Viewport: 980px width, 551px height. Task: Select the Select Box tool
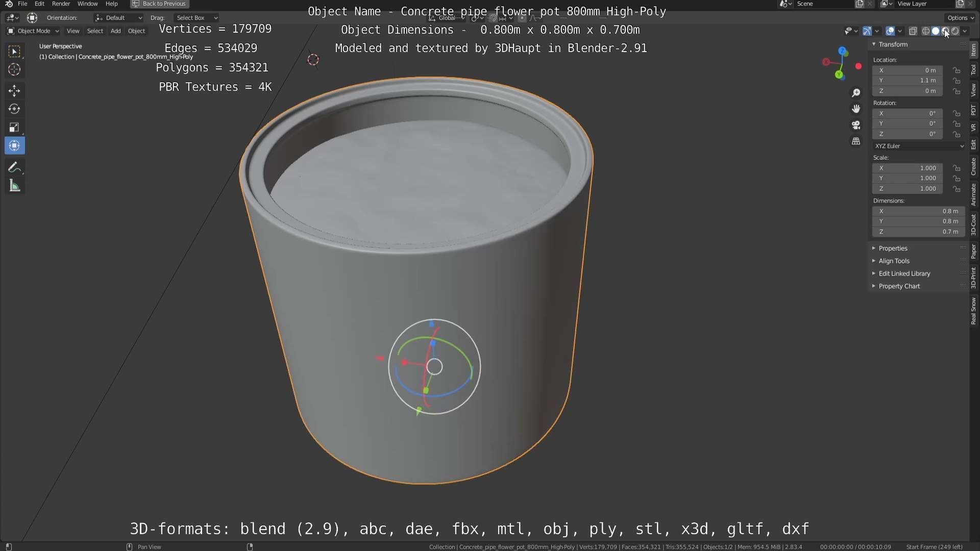14,51
